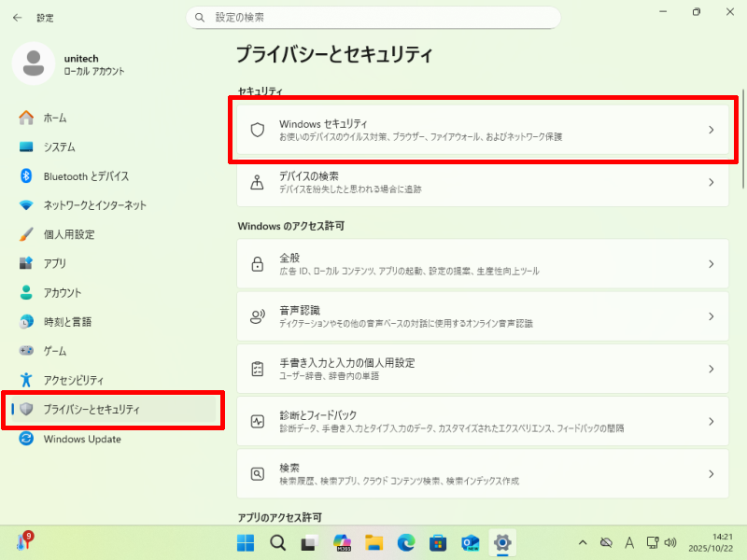Expand the 検索 permissions chevron
The image size is (747, 560).
tap(711, 473)
